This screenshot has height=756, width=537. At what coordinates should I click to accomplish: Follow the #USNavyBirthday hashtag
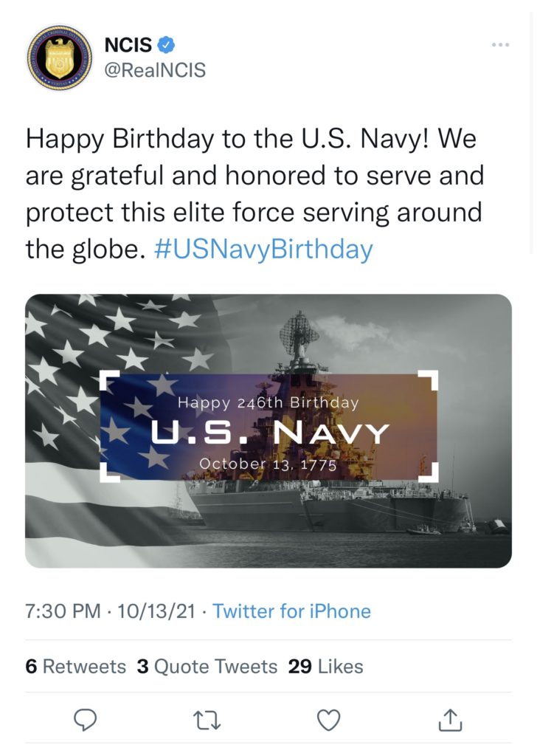click(x=263, y=250)
